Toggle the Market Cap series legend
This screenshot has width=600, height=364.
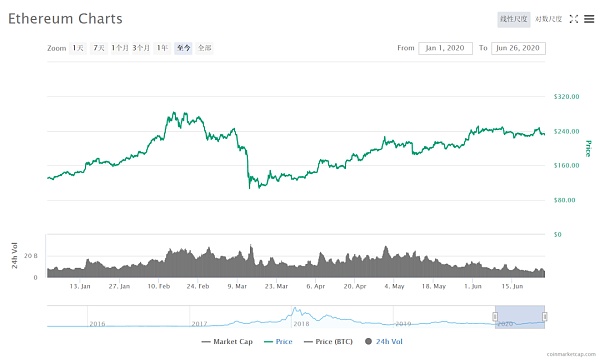tap(227, 341)
